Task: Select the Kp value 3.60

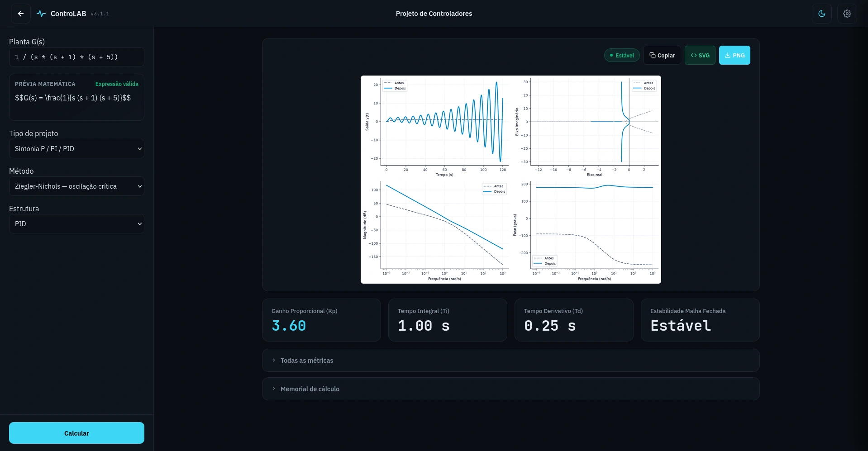Action: (x=289, y=326)
